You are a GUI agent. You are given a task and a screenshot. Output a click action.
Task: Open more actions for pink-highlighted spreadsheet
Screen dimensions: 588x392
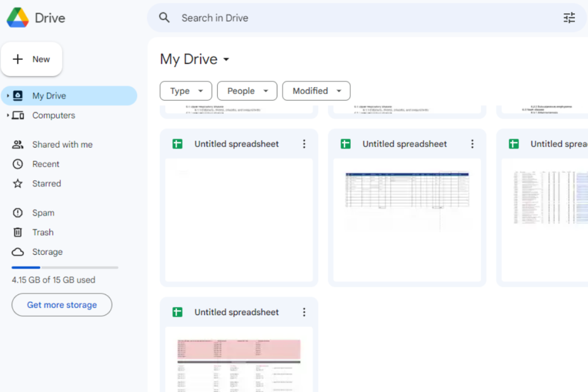coord(304,312)
